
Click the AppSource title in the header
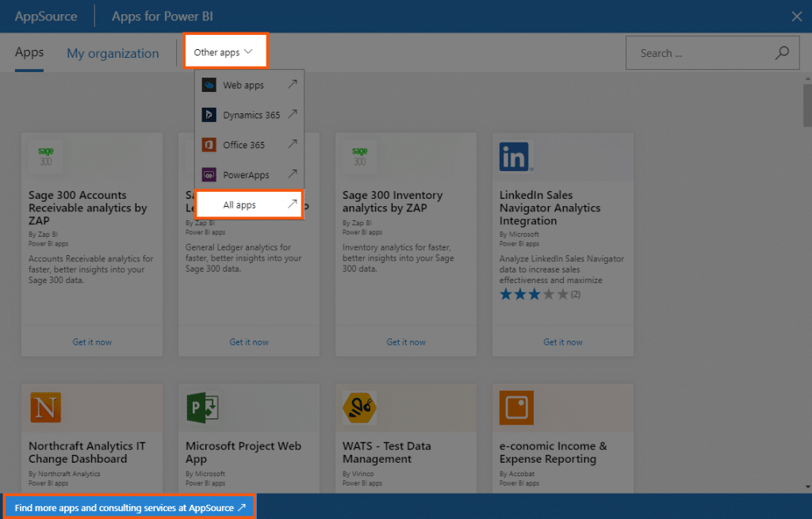click(46, 17)
